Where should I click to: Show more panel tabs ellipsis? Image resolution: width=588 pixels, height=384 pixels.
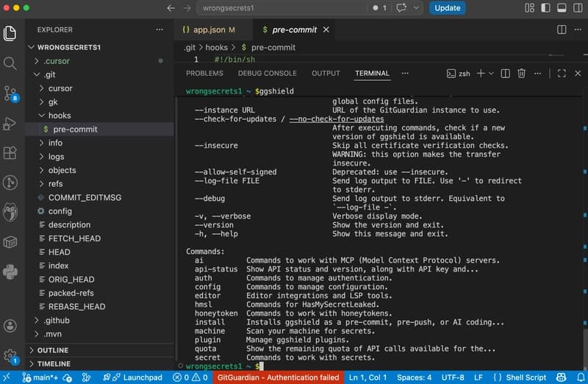pos(405,74)
